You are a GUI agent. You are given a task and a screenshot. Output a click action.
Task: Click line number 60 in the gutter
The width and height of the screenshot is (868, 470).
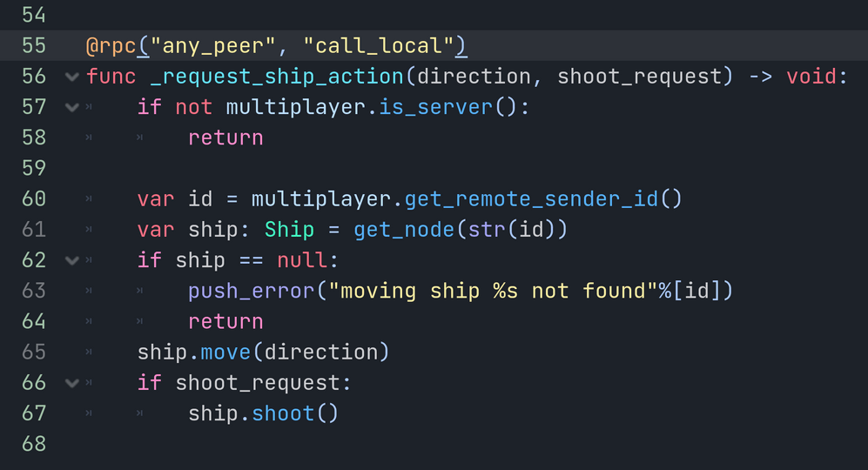(x=33, y=199)
